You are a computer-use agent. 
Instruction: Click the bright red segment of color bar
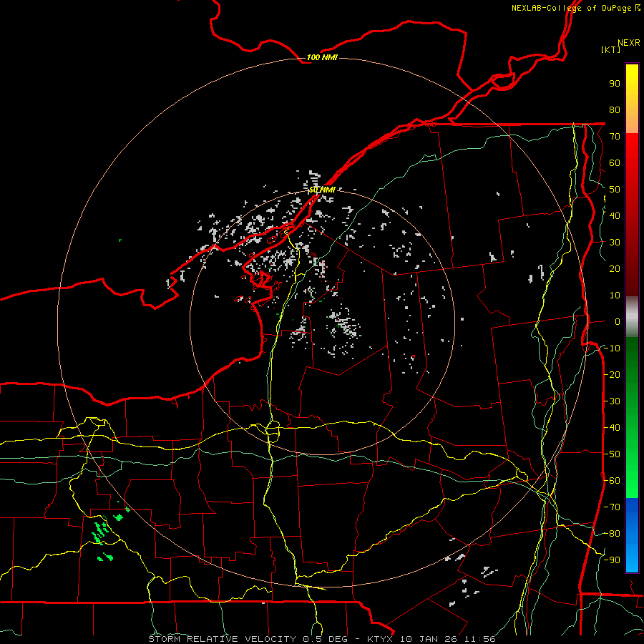click(x=632, y=160)
